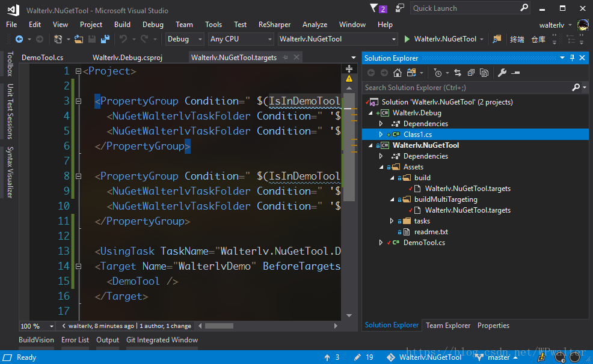Open the active documents dropdown arrow
The width and height of the screenshot is (593, 364).
(x=353, y=58)
